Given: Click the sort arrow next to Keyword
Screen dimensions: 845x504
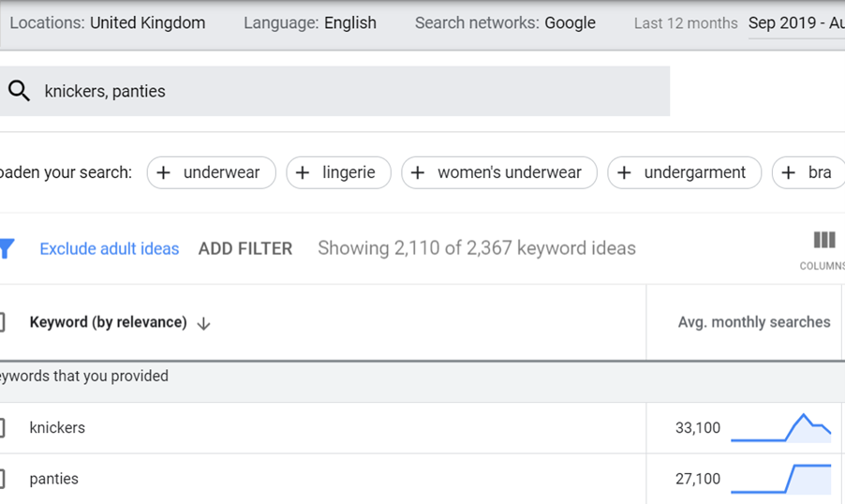Looking at the screenshot, I should [x=203, y=323].
